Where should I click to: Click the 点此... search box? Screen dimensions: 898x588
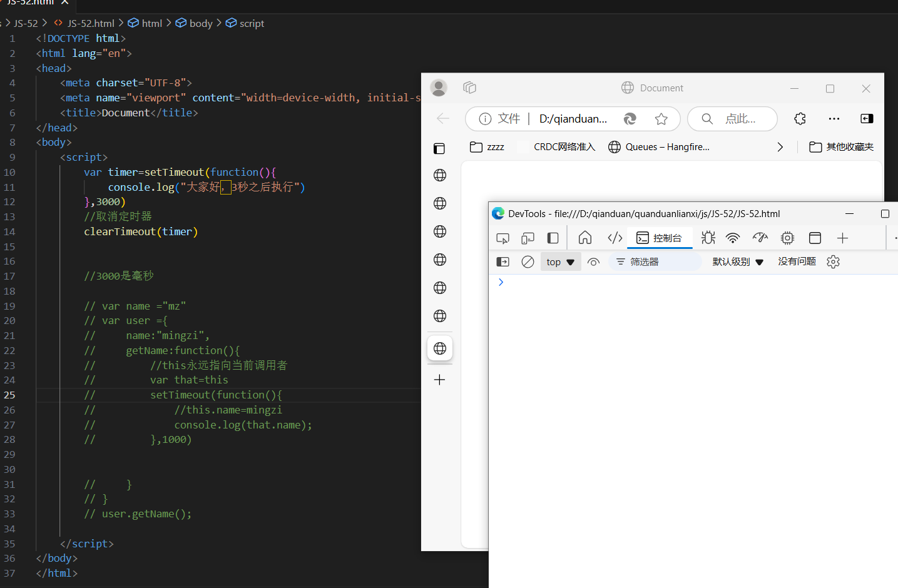tap(732, 119)
